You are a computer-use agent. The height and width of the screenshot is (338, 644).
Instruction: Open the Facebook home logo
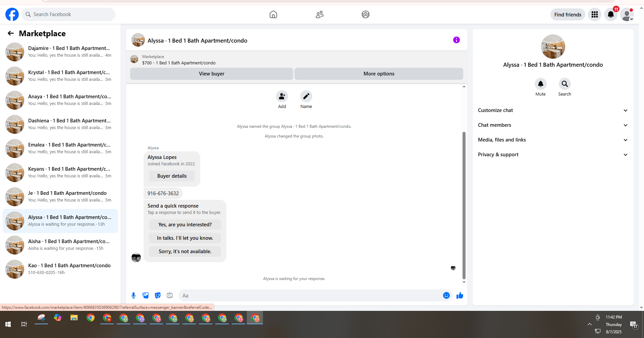coord(12,14)
